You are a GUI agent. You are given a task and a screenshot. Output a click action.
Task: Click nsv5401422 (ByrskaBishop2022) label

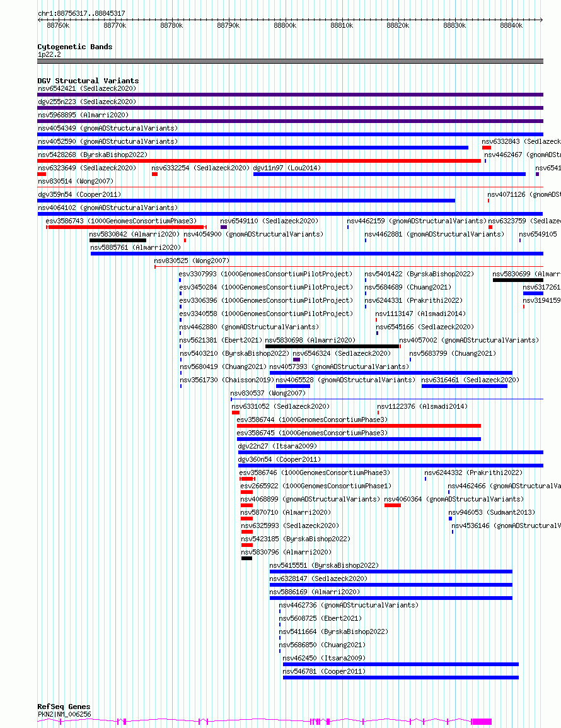pyautogui.click(x=419, y=274)
